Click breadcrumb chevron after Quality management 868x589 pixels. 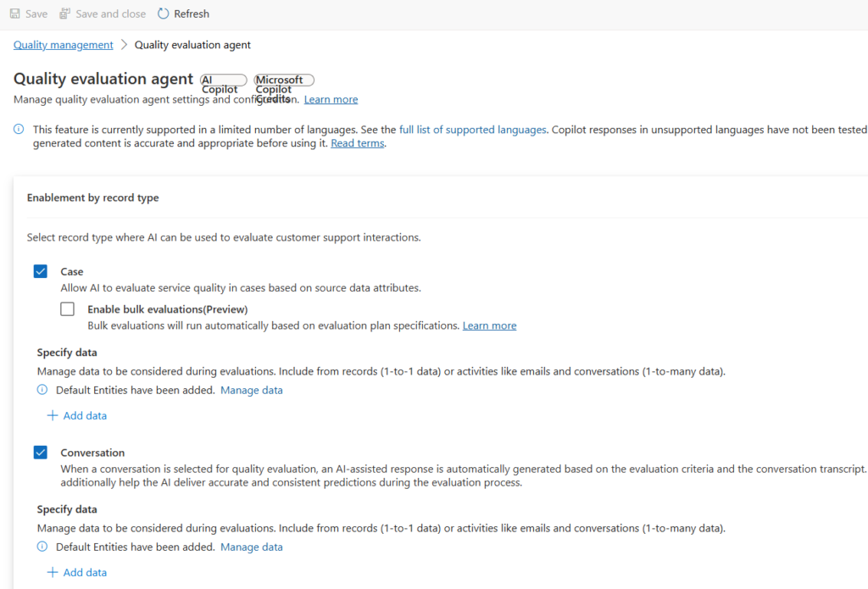(124, 45)
